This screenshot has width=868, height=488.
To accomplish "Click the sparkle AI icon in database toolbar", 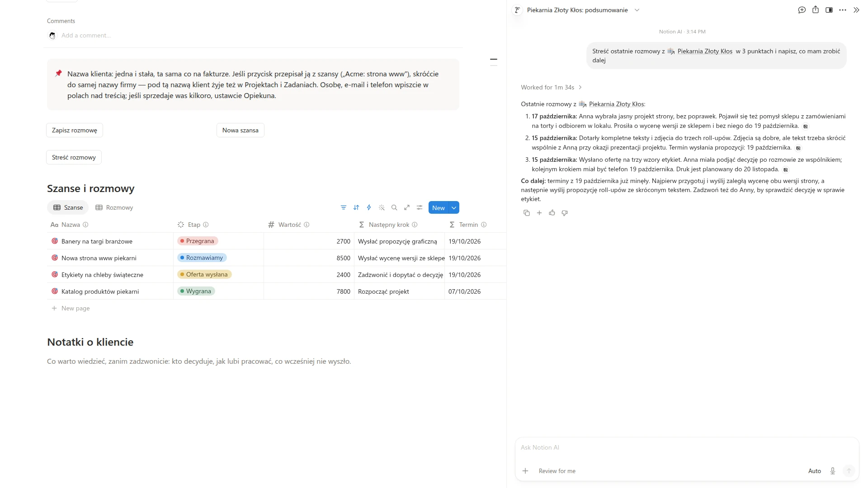I will (382, 207).
